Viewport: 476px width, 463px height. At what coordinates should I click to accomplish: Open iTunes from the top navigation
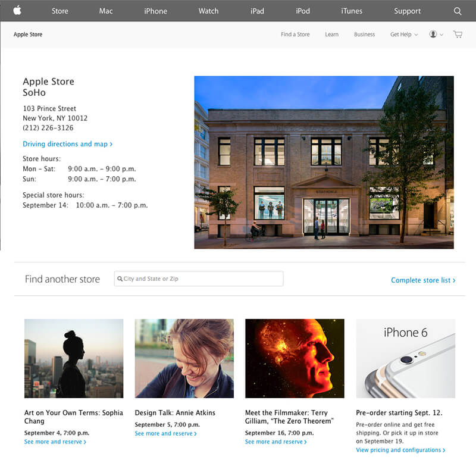352,11
